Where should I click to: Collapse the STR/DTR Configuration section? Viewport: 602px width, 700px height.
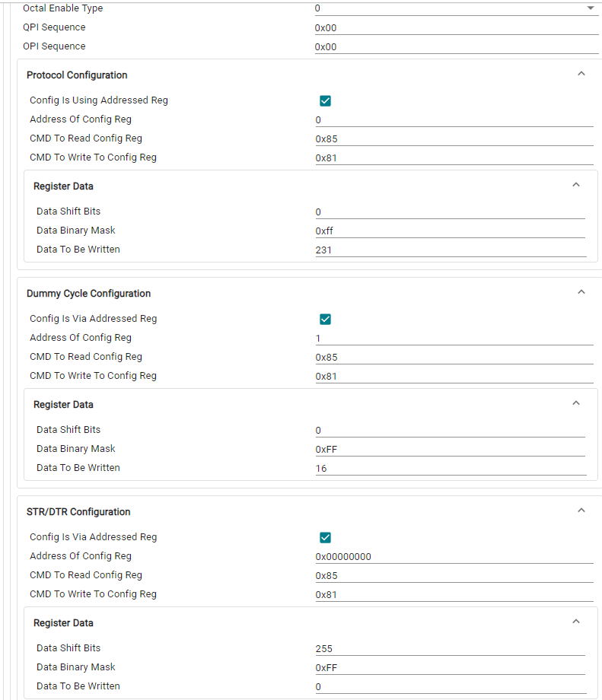coord(581,511)
